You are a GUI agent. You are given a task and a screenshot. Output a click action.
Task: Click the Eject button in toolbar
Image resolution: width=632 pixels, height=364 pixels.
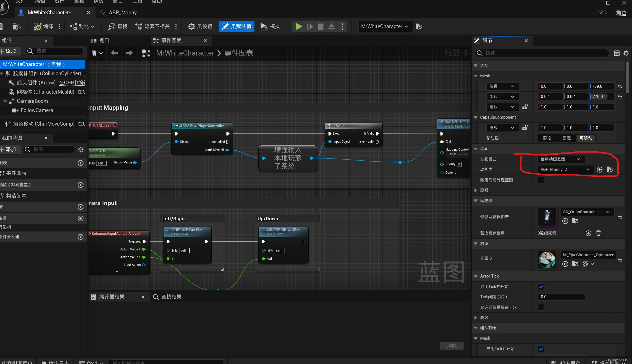click(331, 26)
